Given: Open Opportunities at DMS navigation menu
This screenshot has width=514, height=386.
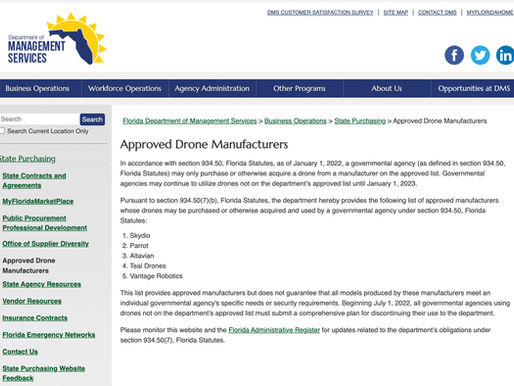Looking at the screenshot, I should [474, 88].
